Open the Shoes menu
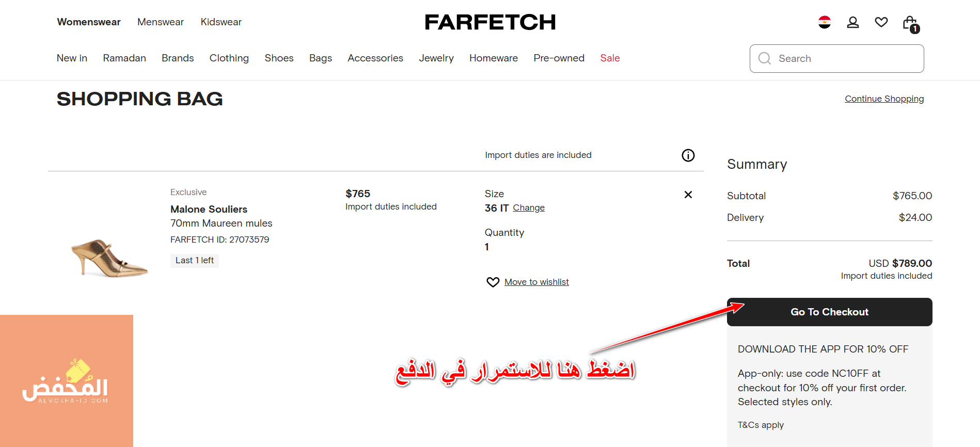The height and width of the screenshot is (447, 980). 279,58
